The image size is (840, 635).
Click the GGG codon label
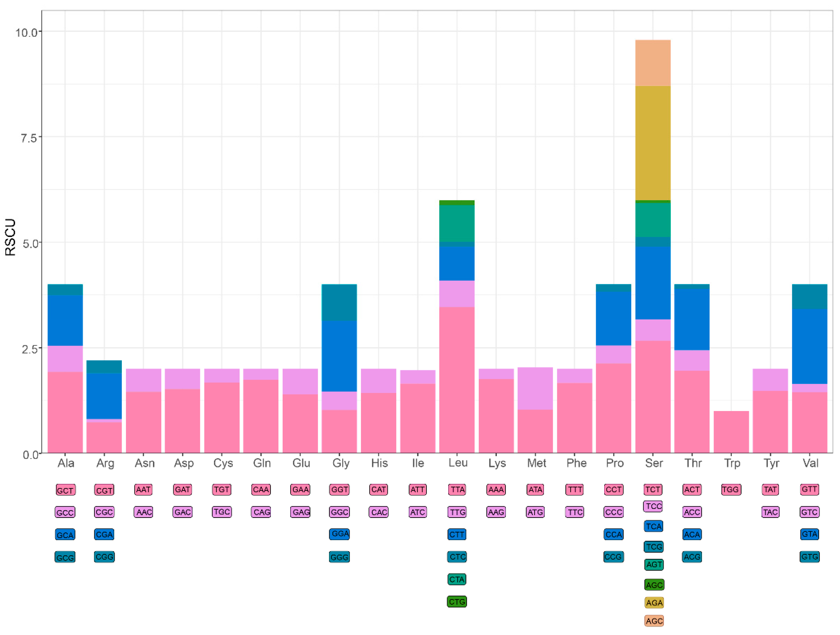click(x=340, y=557)
